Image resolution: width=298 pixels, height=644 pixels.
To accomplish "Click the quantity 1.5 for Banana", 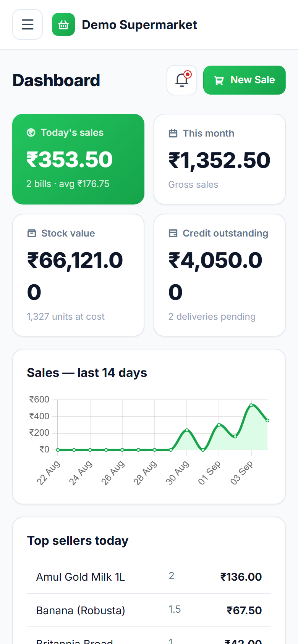I will tap(175, 609).
